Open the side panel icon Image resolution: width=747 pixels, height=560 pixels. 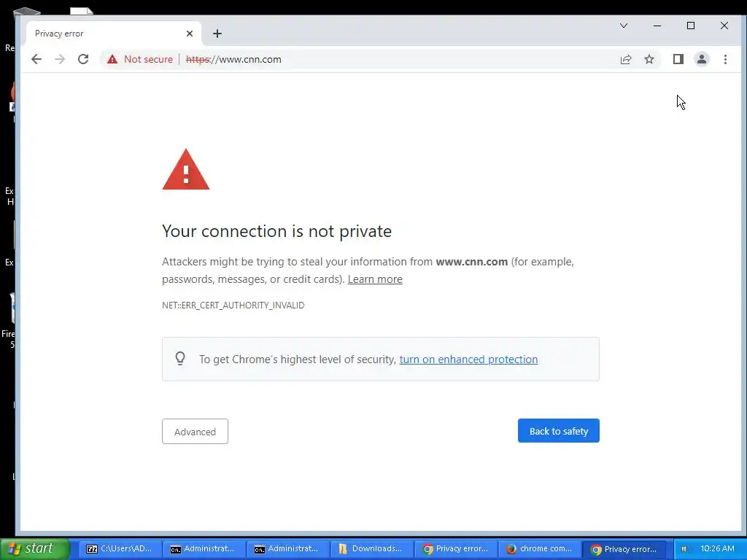coord(678,59)
